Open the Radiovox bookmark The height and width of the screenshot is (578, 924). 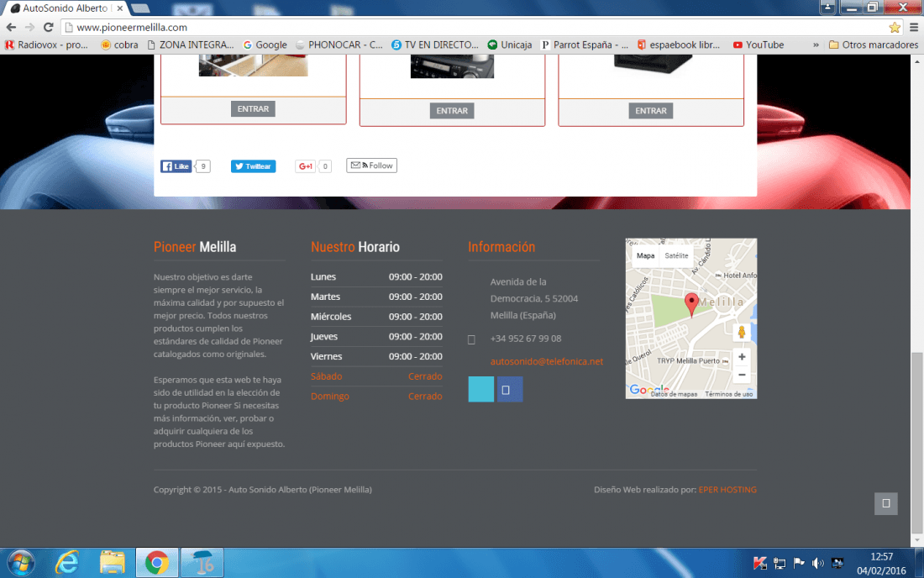click(x=46, y=45)
